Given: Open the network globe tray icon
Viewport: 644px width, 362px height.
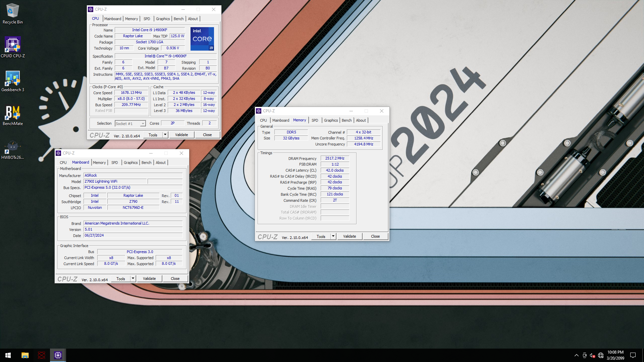Looking at the screenshot, I should 601,355.
